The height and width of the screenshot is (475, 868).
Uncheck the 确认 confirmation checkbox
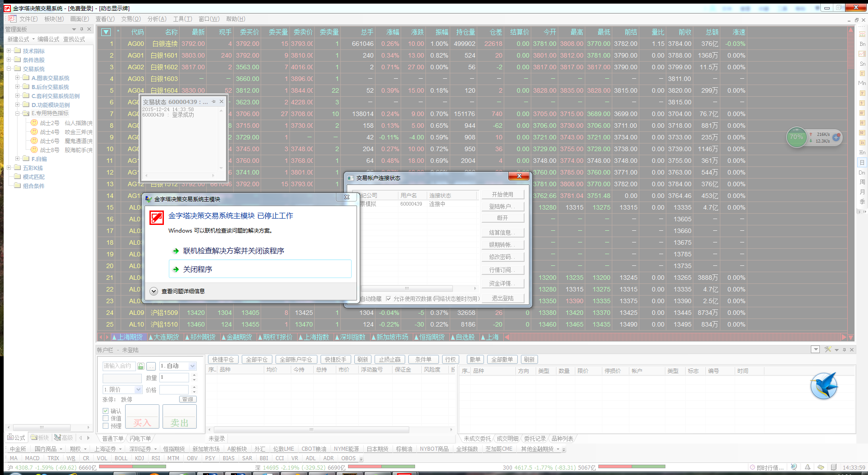[x=106, y=411]
